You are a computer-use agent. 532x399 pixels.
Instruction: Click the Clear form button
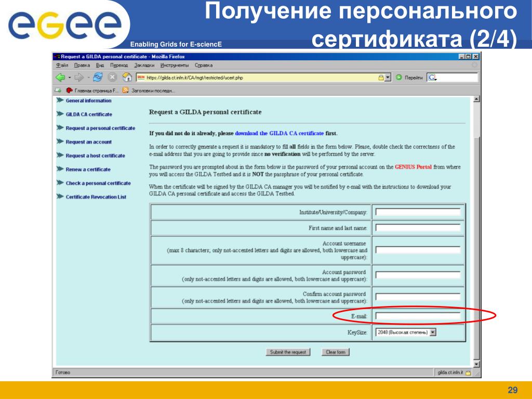click(336, 352)
